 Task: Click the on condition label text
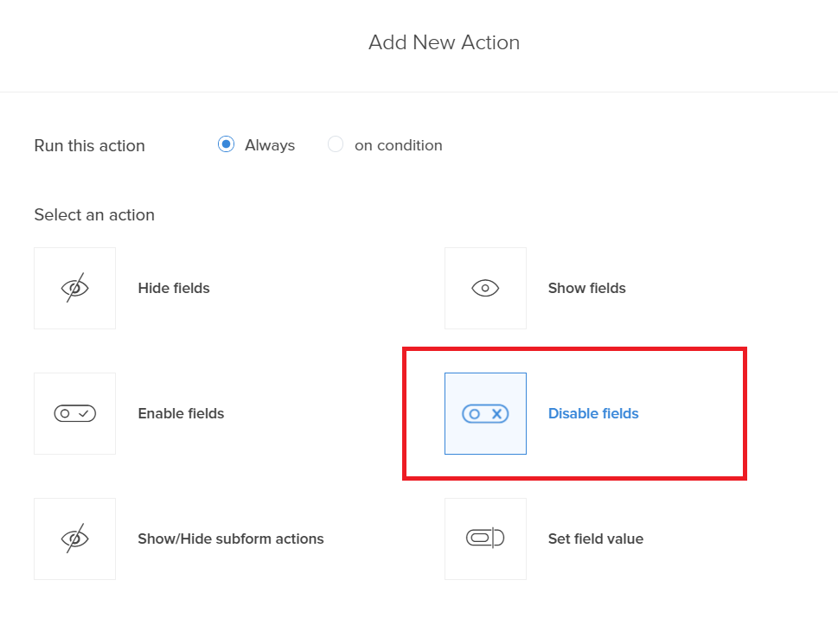(398, 145)
